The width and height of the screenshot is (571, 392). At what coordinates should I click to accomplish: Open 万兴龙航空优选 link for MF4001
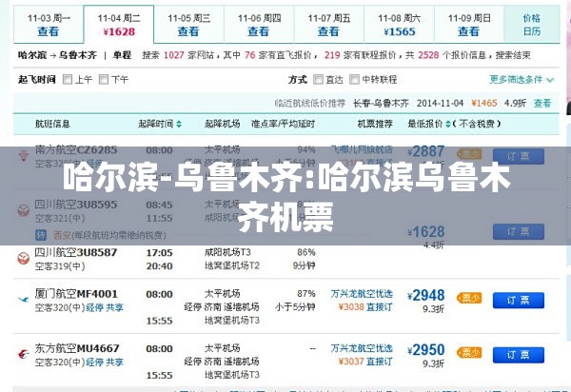point(362,294)
